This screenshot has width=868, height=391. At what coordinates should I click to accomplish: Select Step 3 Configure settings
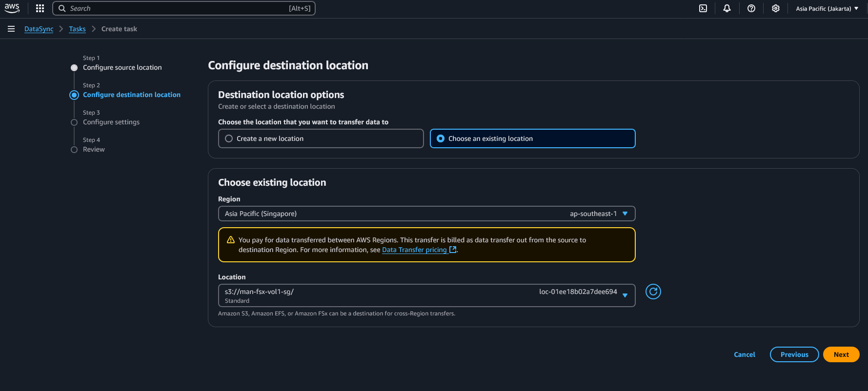tap(111, 122)
